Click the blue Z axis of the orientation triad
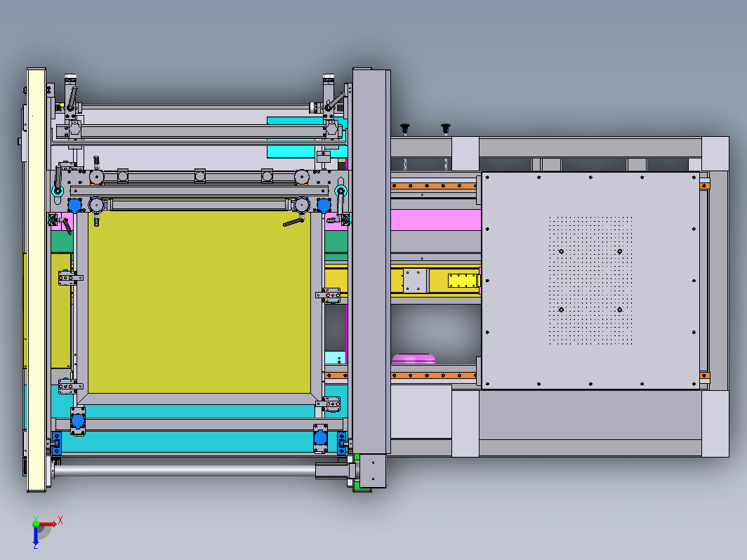This screenshot has height=560, width=747. point(36,535)
